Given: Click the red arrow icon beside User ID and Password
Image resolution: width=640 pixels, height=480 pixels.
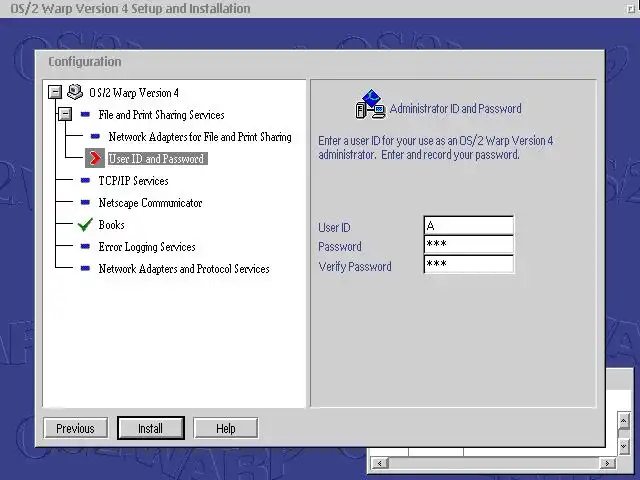Looking at the screenshot, I should pos(95,158).
